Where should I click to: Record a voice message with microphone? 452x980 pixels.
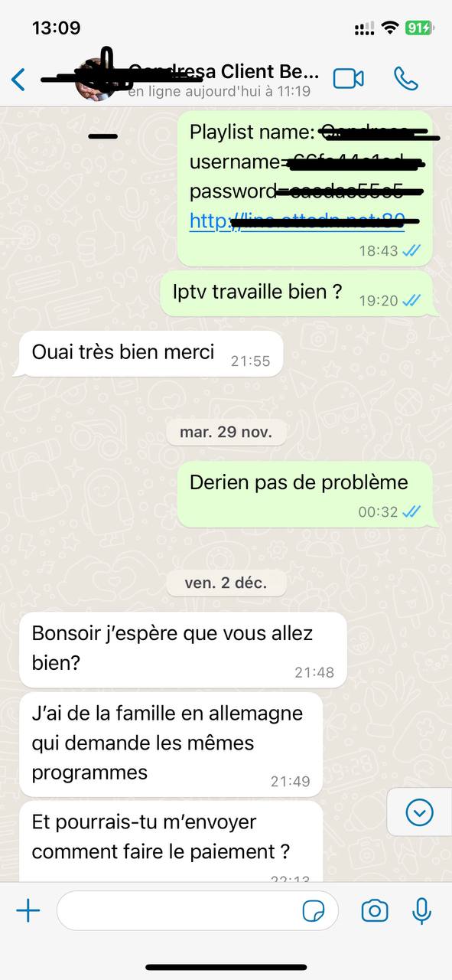[421, 910]
